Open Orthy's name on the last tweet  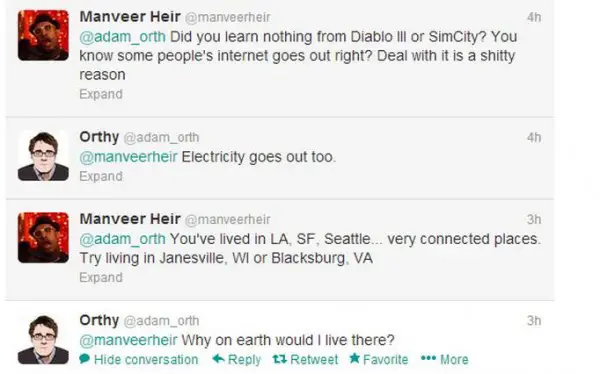point(99,320)
